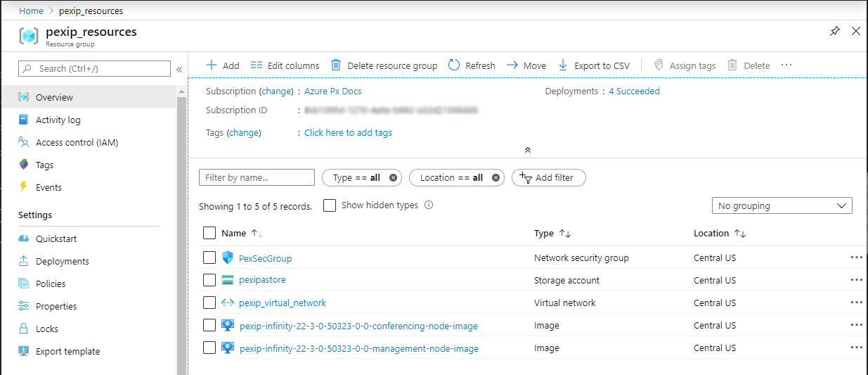
Task: Click the Move arrow icon
Action: pos(512,65)
